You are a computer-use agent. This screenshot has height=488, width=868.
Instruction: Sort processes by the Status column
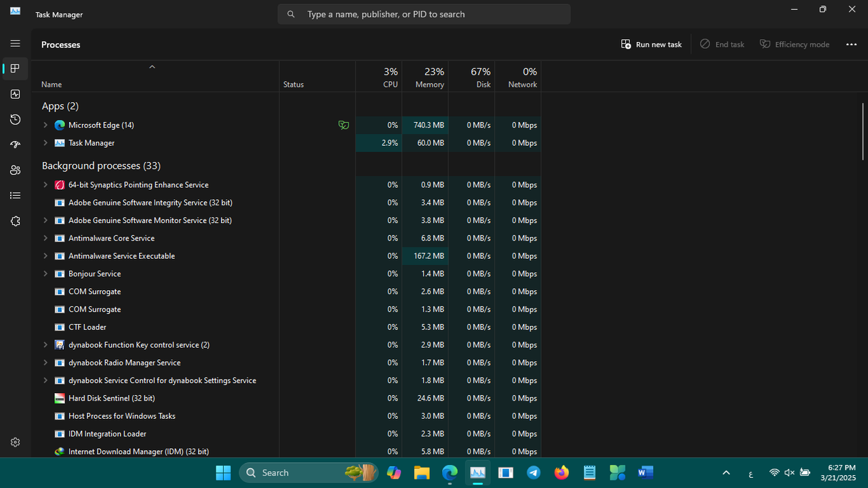click(x=317, y=76)
